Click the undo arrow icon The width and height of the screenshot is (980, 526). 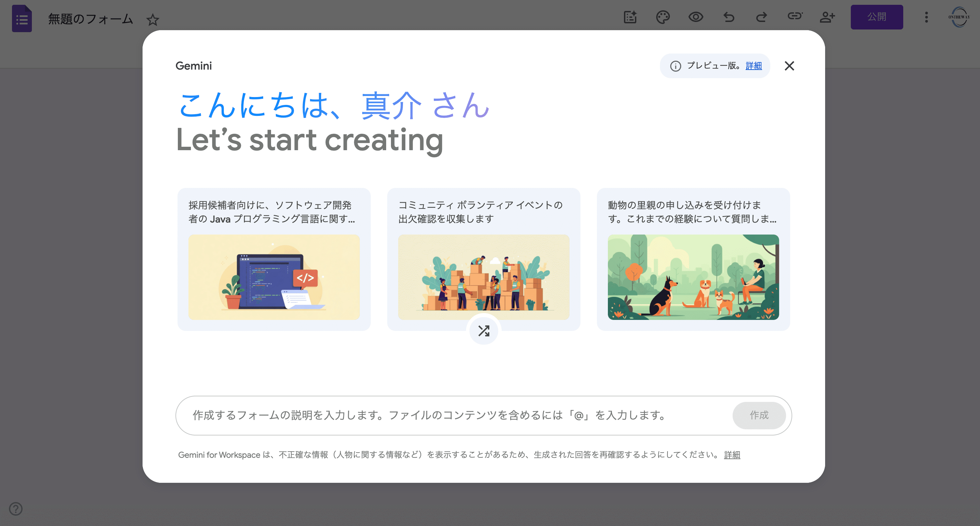(728, 17)
